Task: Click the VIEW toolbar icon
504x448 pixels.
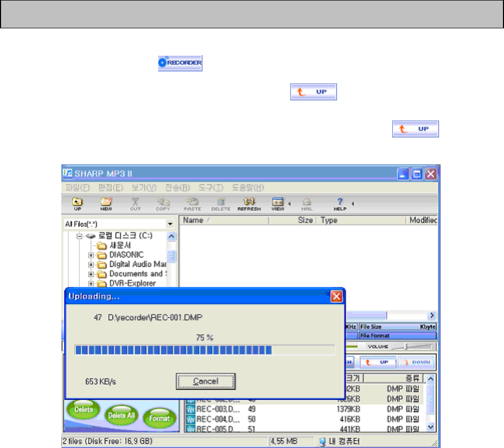Action: point(278,203)
